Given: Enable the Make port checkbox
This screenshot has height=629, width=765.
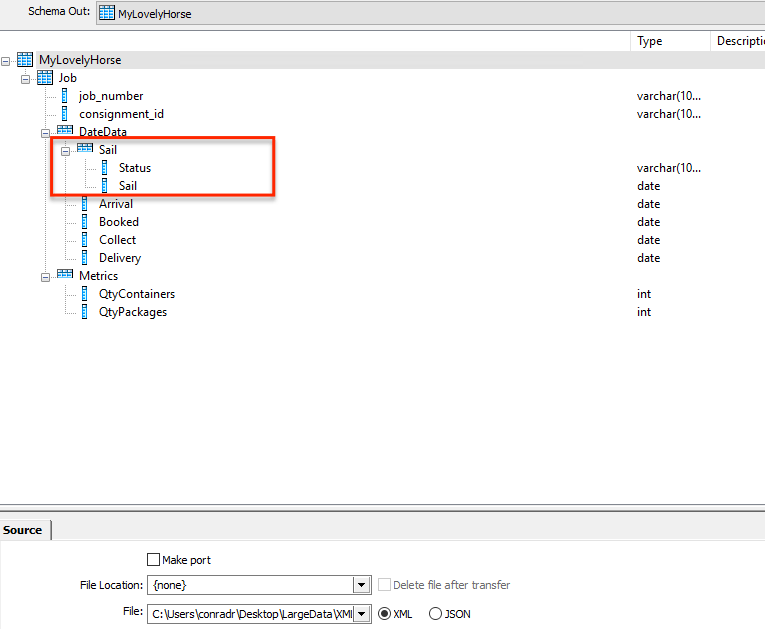Looking at the screenshot, I should (153, 560).
